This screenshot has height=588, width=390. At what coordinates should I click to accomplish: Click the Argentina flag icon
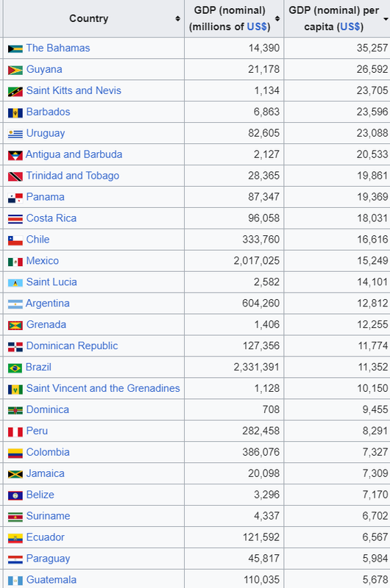point(15,304)
